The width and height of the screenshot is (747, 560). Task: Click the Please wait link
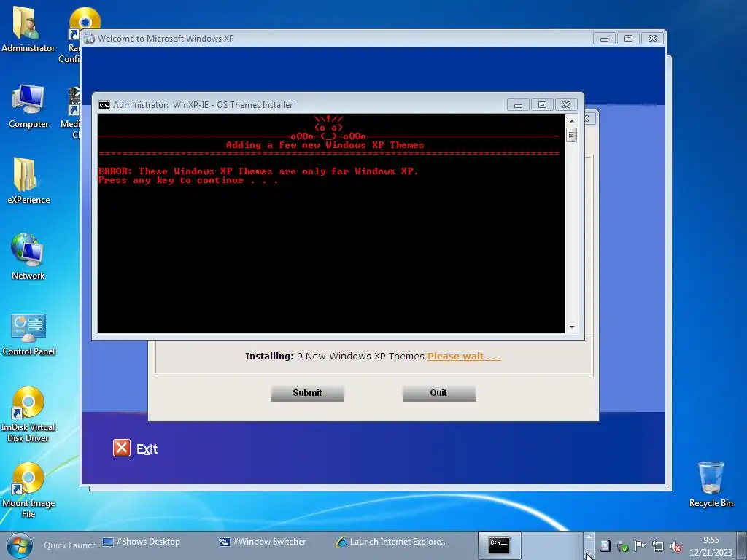(464, 356)
